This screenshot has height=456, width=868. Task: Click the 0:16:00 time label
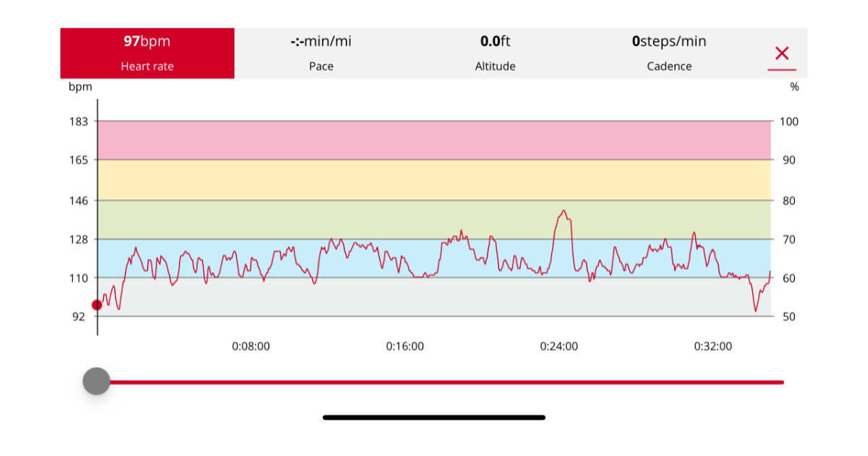click(x=405, y=347)
